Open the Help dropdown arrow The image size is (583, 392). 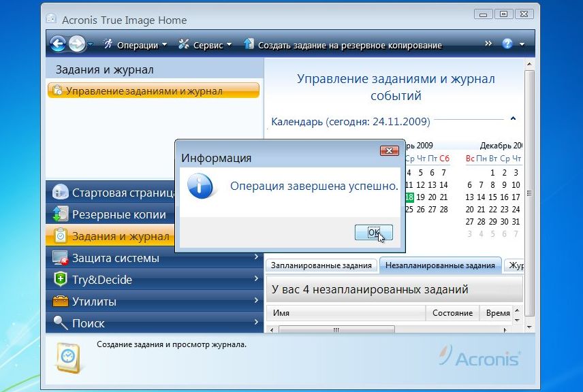tap(522, 44)
